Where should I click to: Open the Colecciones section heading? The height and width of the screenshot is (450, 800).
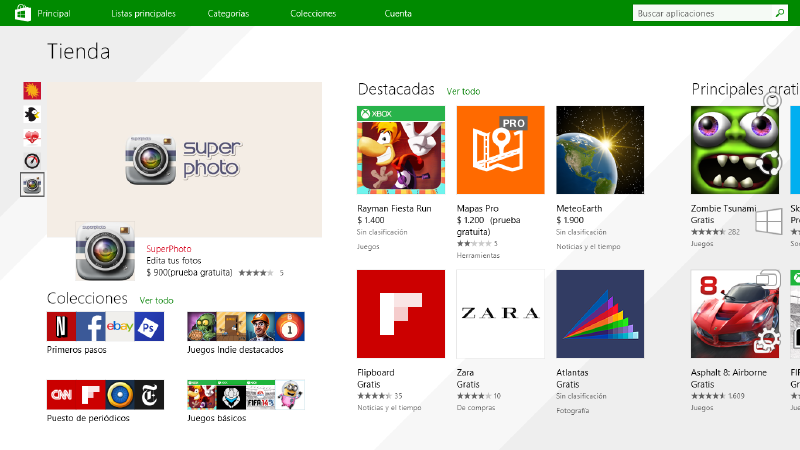tap(87, 298)
